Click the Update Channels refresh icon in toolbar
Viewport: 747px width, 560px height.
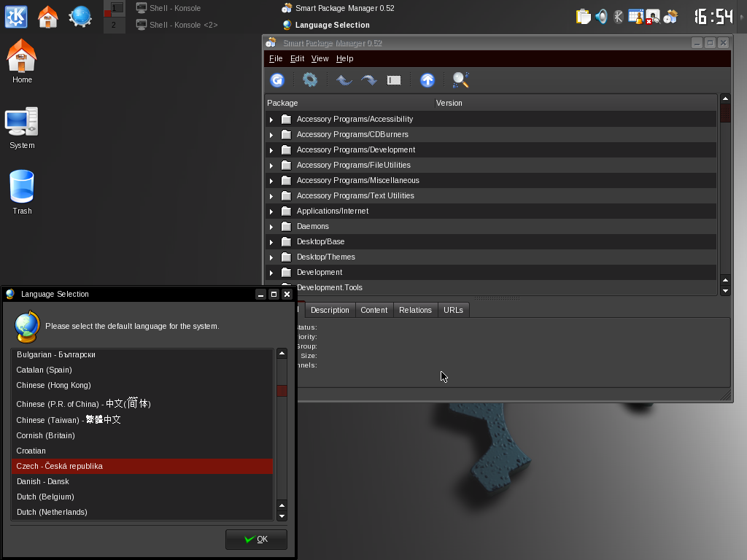(x=277, y=80)
